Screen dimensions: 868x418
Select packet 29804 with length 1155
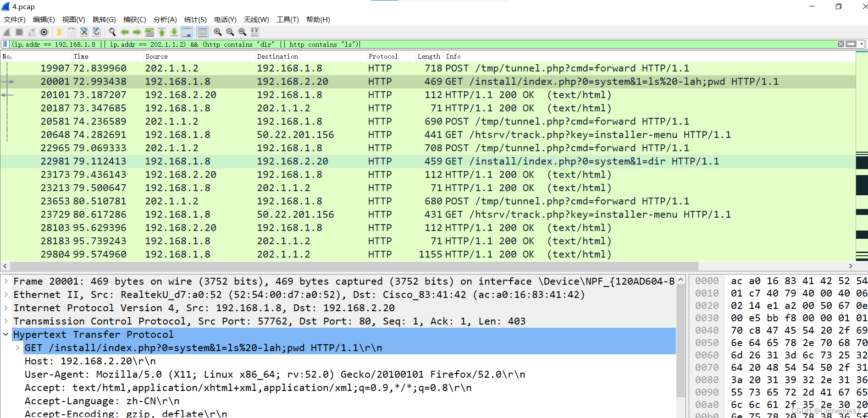(428, 254)
